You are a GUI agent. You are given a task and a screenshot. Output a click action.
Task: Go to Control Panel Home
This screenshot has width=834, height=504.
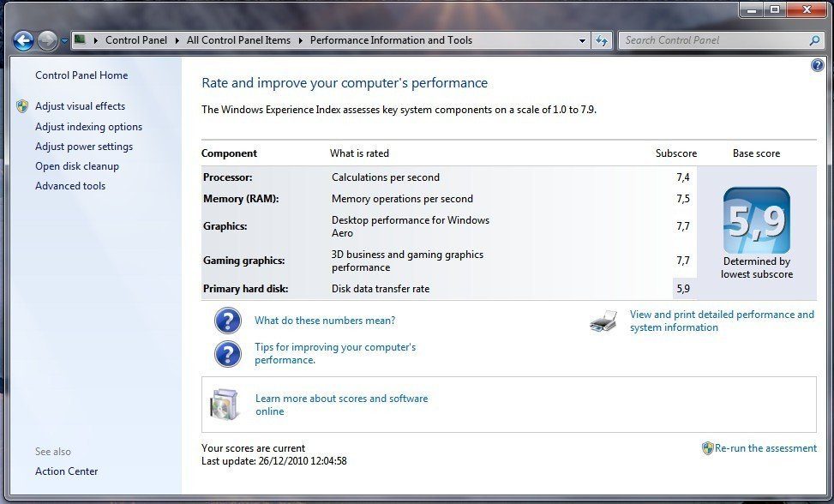[x=81, y=75]
